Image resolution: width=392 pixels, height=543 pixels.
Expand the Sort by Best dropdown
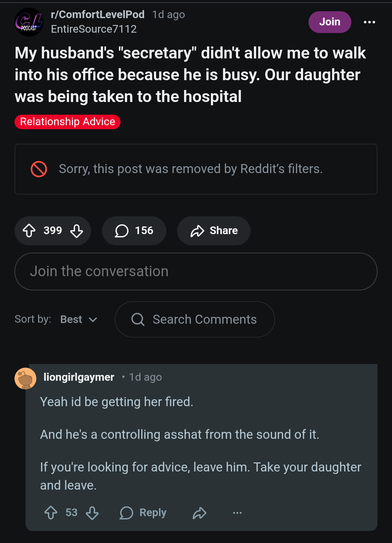point(79,319)
